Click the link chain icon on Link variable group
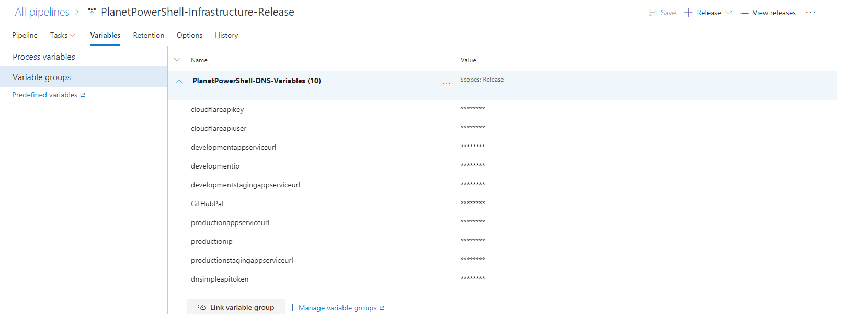868x314 pixels. [x=202, y=307]
